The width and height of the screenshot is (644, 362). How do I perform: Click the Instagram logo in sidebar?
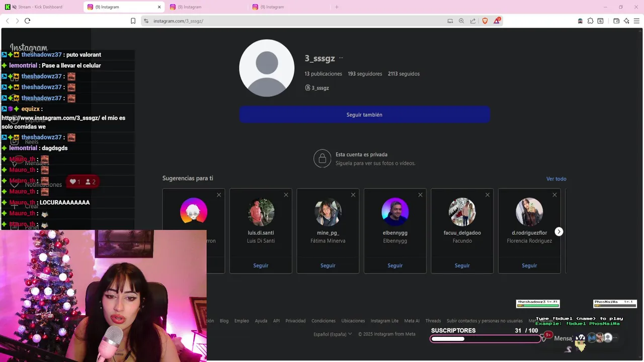29,48
